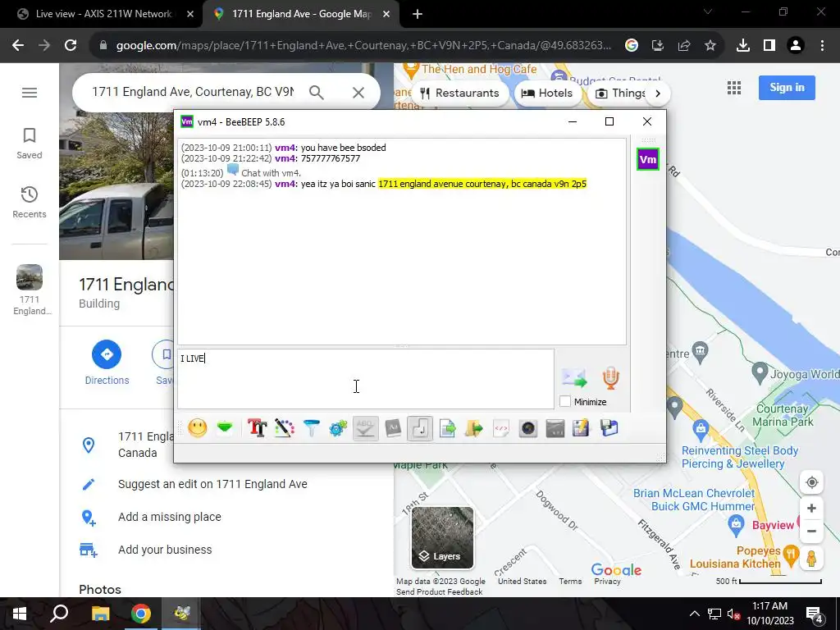Open the Layers map view switcher
This screenshot has height=630, width=840.
[442, 538]
